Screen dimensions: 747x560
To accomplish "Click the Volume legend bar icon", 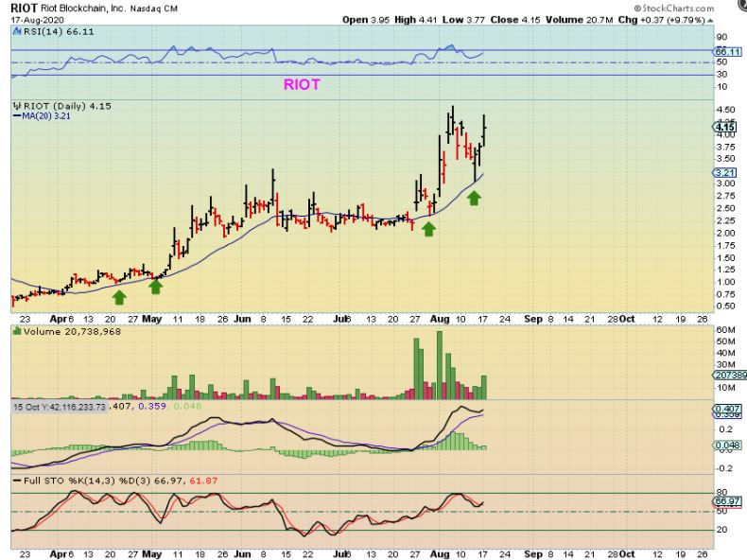I will (x=17, y=331).
